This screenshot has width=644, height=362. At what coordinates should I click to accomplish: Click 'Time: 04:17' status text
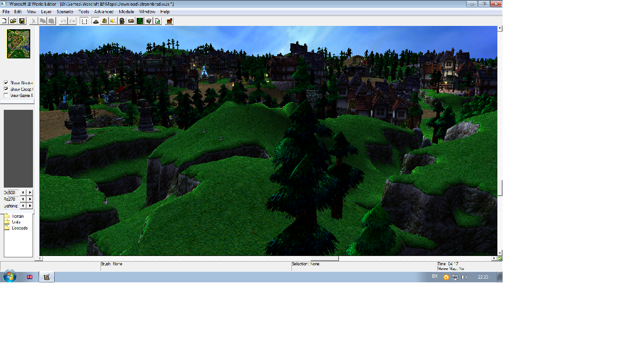tap(448, 264)
